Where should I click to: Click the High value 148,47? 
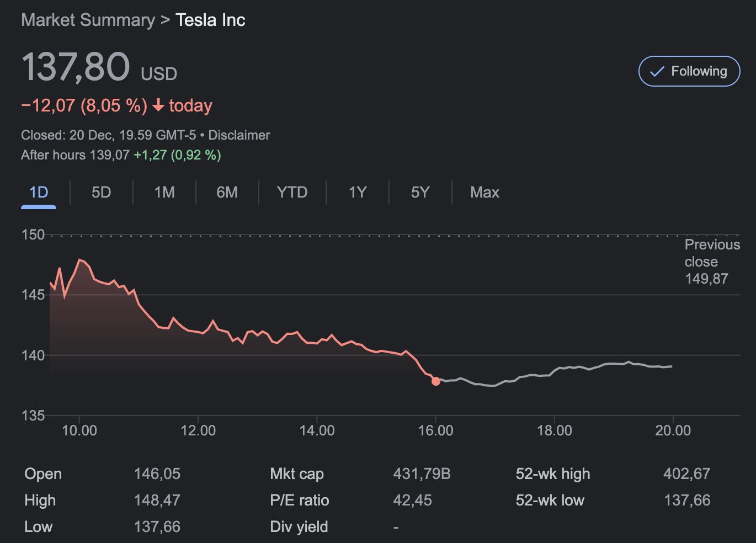point(157,500)
